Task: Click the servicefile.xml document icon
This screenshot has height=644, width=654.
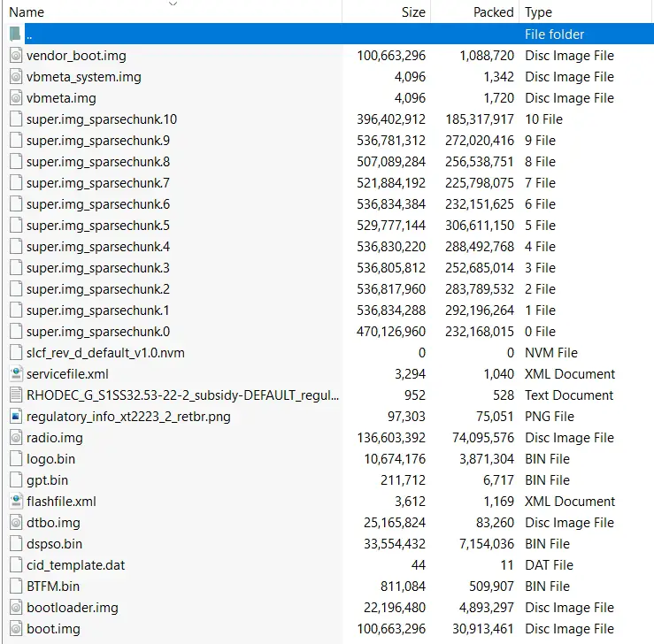Action: point(16,373)
